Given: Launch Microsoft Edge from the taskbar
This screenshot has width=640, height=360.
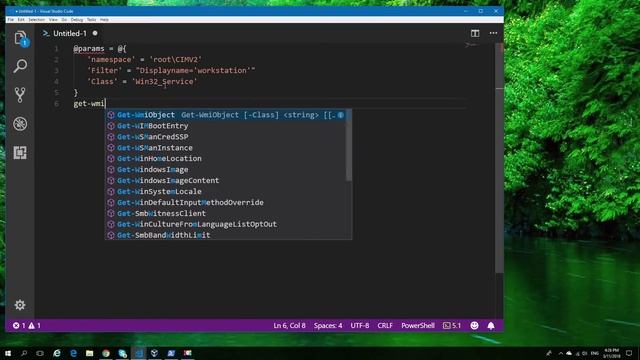Looking at the screenshot, I should click(x=73, y=353).
